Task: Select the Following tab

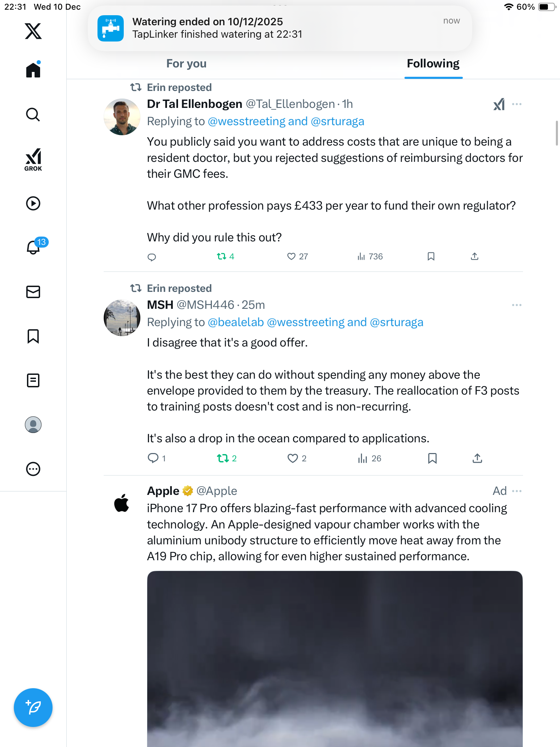Action: (x=433, y=64)
